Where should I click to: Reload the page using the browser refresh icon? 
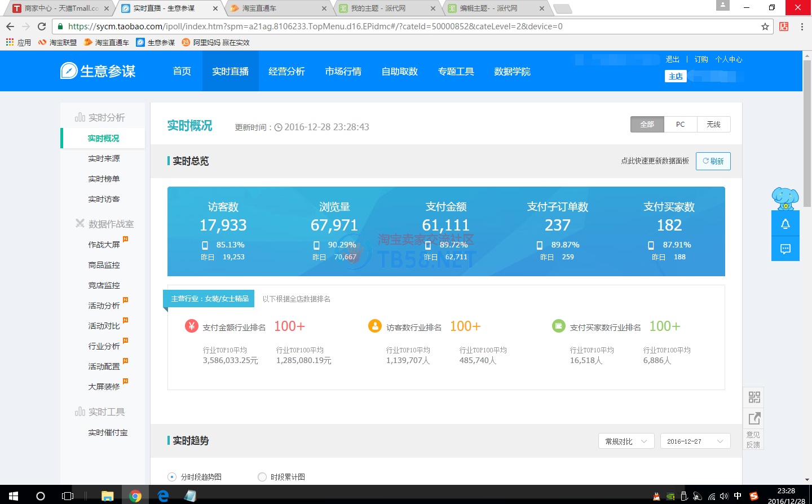tap(42, 26)
